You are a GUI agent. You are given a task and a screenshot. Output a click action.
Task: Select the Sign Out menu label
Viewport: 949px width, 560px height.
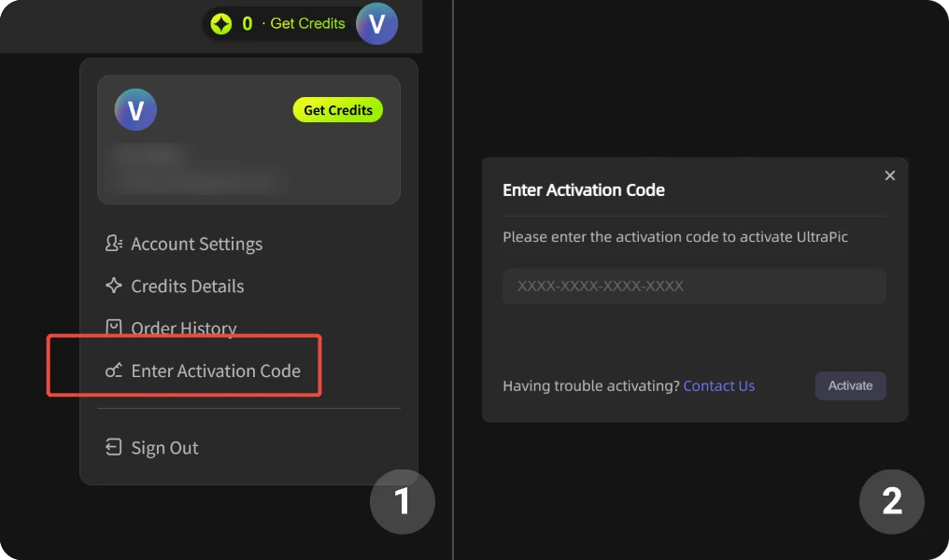(164, 448)
